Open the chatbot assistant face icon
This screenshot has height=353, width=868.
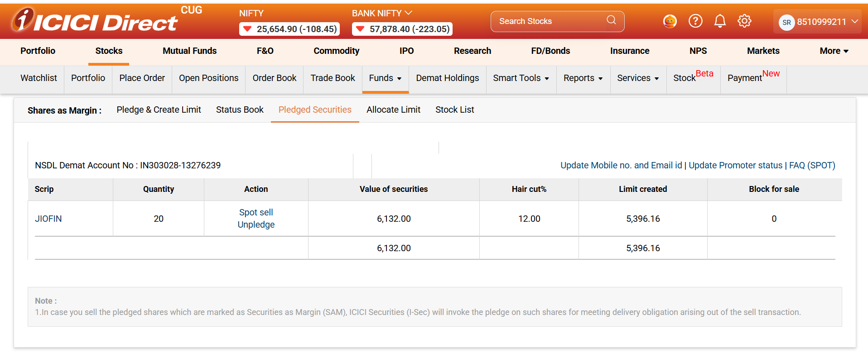tap(670, 21)
